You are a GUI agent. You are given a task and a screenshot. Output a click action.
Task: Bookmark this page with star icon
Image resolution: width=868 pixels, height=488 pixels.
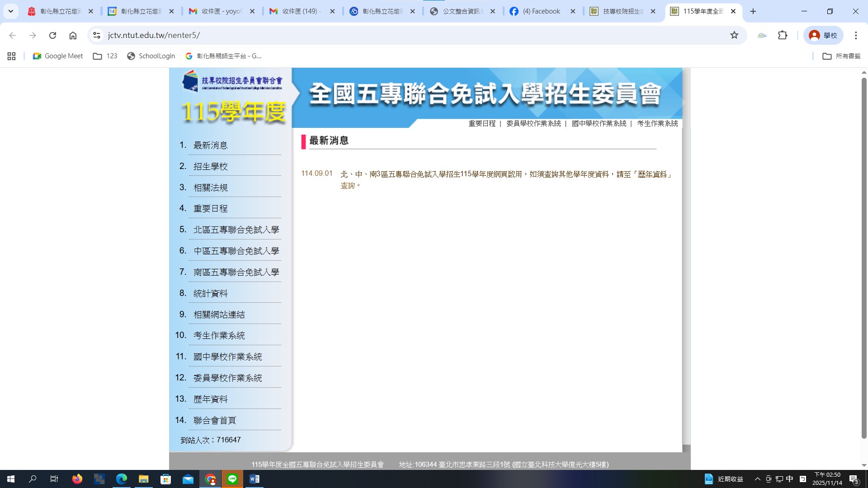734,35
